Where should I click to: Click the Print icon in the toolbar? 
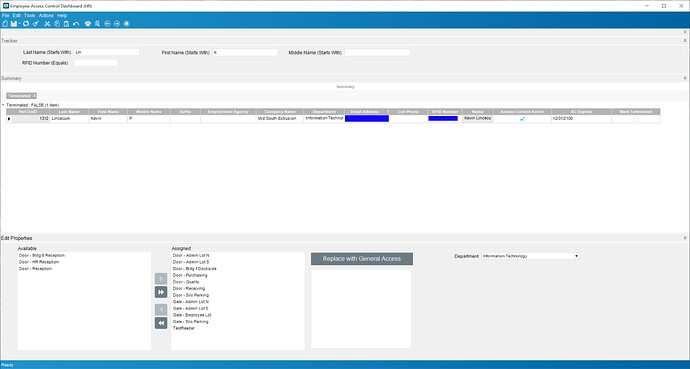88,24
